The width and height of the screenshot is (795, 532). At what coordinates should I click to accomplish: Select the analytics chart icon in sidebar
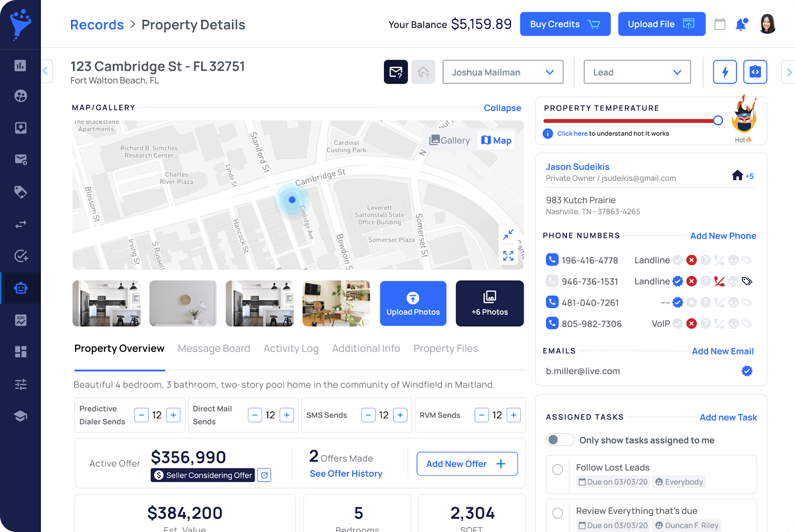[x=20, y=65]
